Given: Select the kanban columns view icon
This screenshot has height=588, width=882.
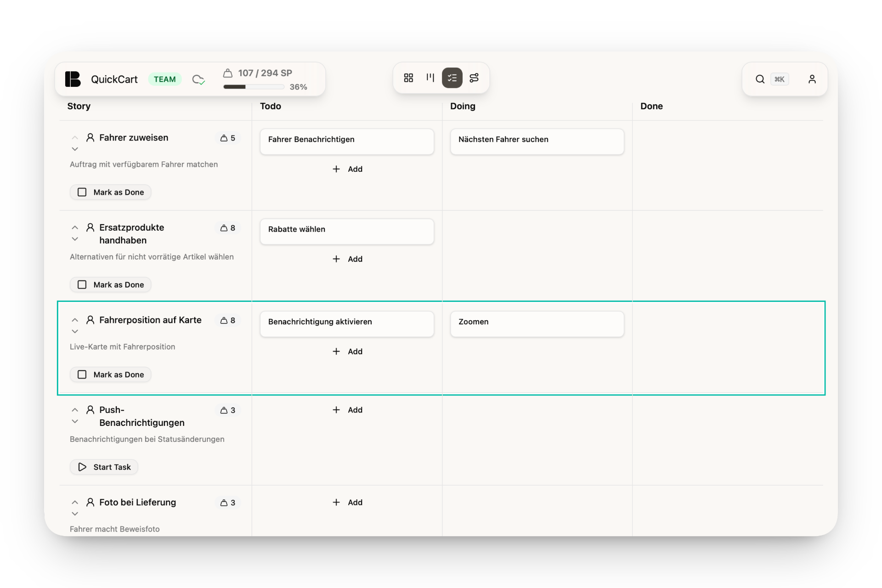Looking at the screenshot, I should [x=430, y=78].
